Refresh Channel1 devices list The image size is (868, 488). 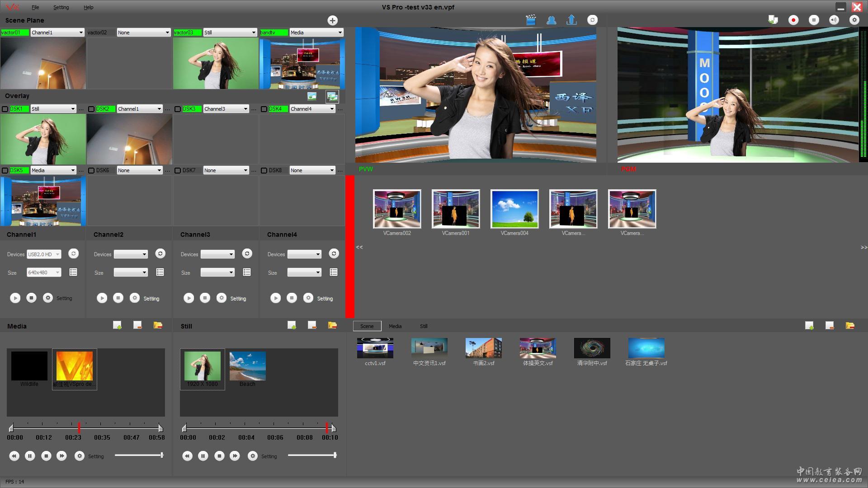click(x=73, y=253)
